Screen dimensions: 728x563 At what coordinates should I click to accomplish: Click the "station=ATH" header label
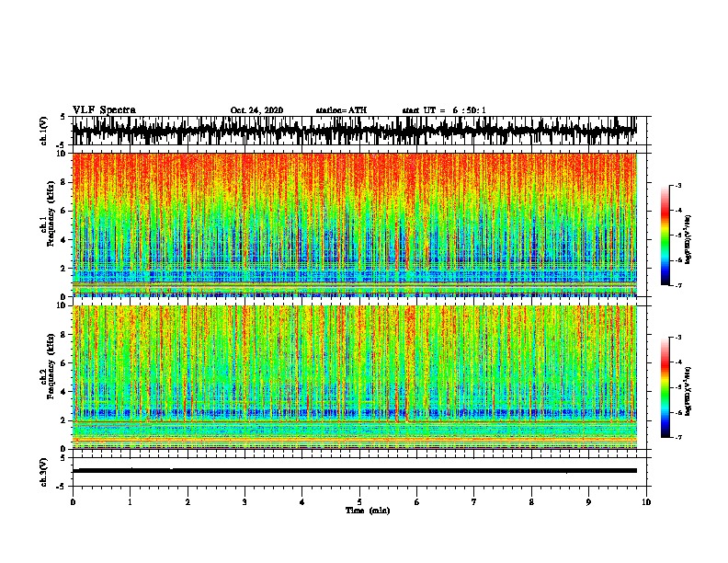[x=341, y=110]
